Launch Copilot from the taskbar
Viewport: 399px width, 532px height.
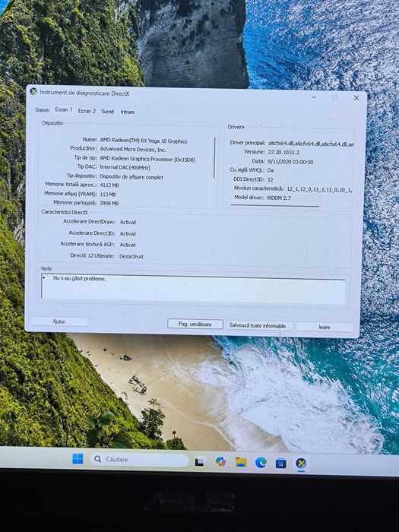220,461
